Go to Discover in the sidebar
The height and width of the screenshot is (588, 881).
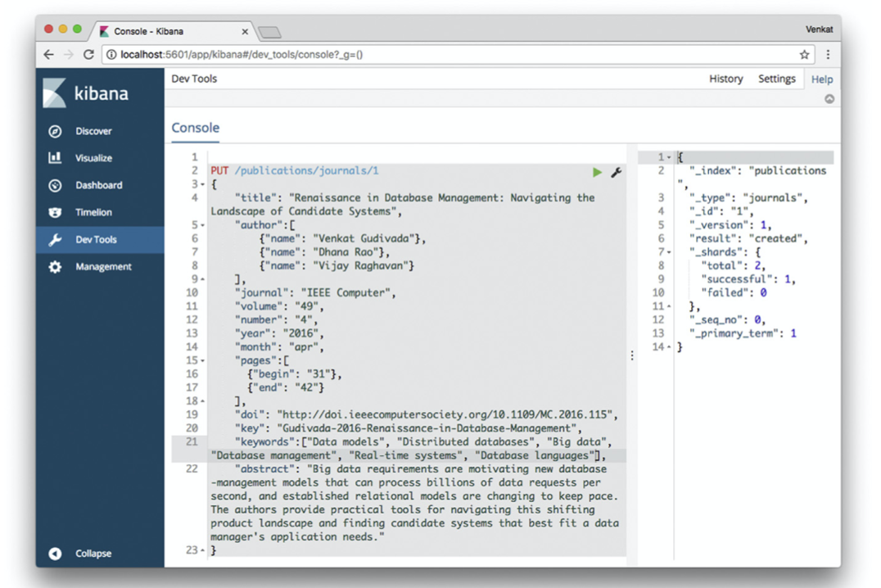point(94,131)
